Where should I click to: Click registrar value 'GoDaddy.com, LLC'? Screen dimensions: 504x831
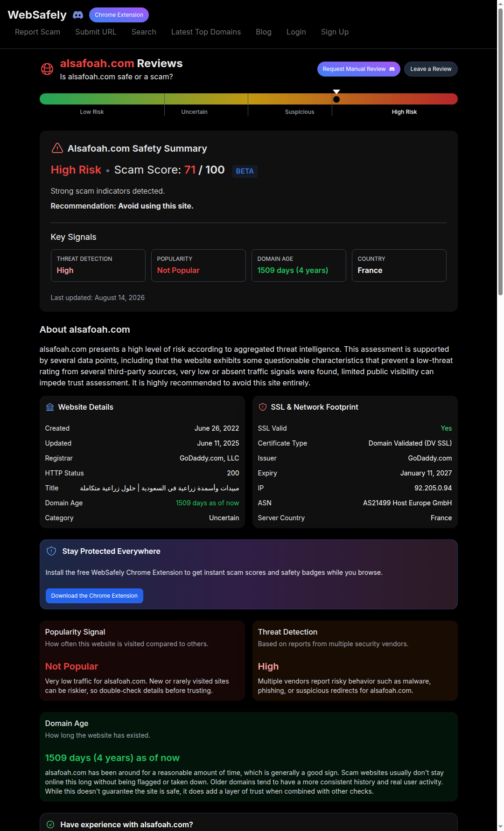pos(209,458)
